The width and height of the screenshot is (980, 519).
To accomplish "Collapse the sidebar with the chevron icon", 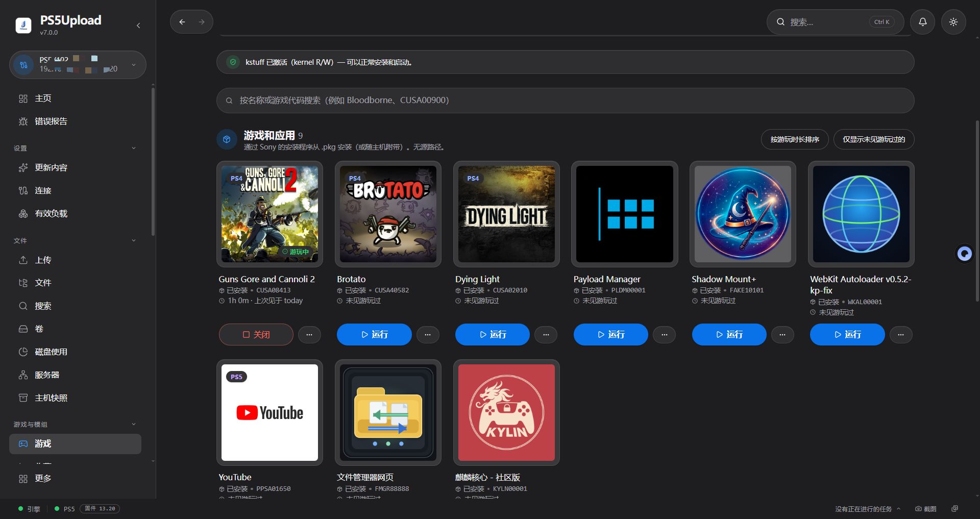I will (138, 26).
